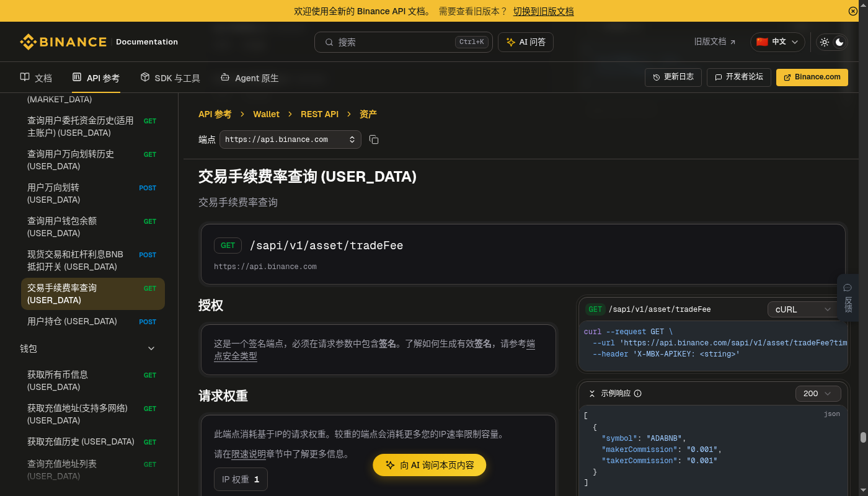Screen dimensions: 868x496
Task: Click API 参考 breadcrumb
Action: click(215, 114)
